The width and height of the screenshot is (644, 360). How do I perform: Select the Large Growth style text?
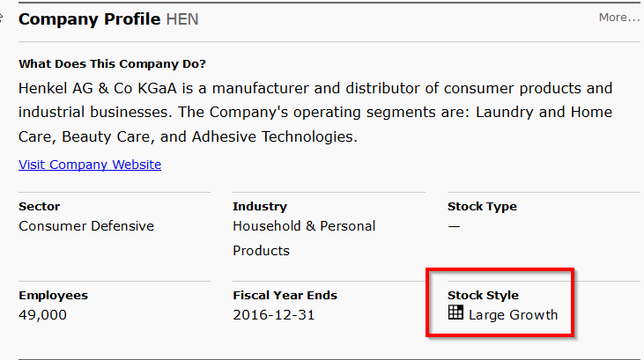coord(513,315)
